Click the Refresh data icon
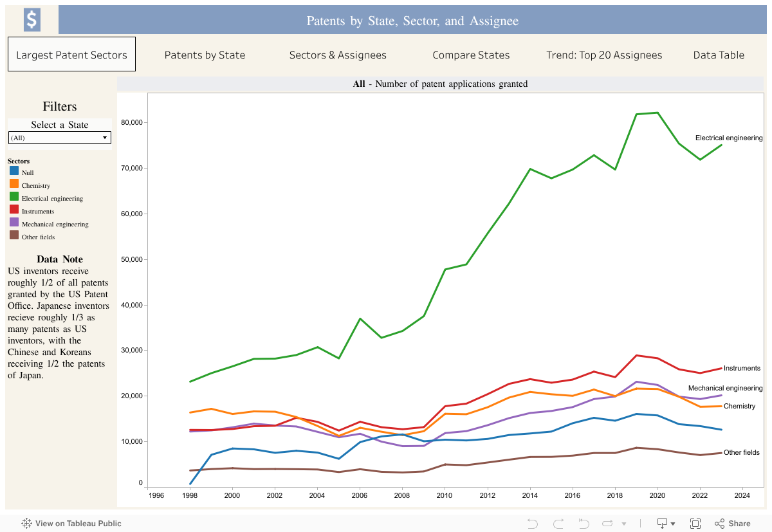 (x=608, y=524)
